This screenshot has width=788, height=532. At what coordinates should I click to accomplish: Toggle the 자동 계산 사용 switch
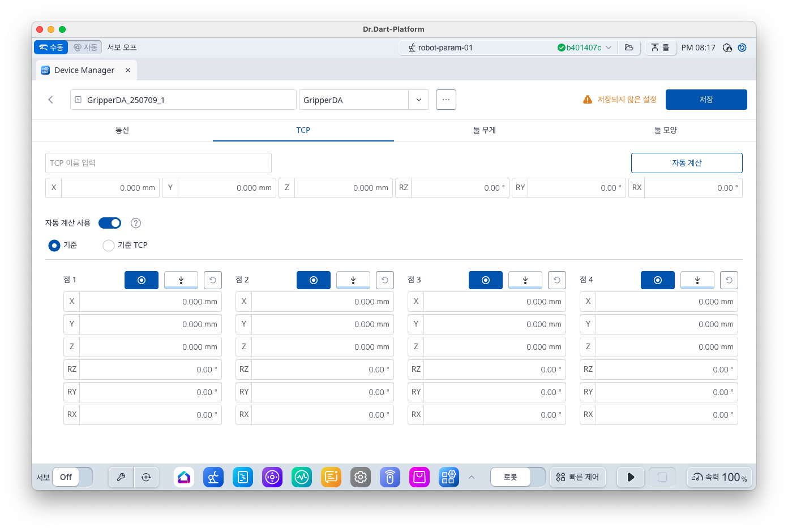[x=110, y=223]
